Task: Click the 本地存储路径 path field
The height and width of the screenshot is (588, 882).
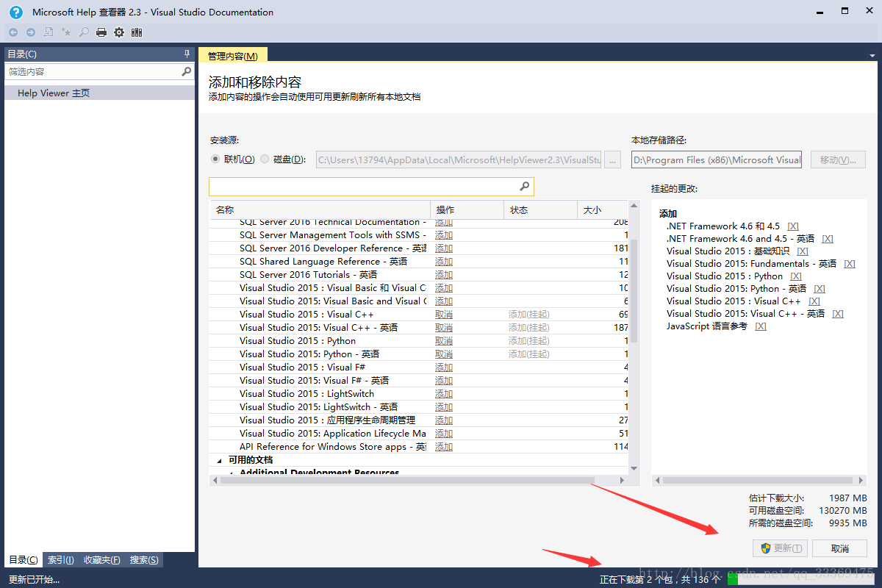Action: tap(717, 159)
